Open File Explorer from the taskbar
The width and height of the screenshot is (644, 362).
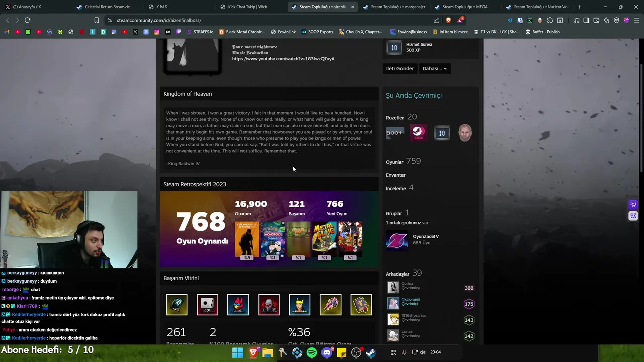[268, 353]
